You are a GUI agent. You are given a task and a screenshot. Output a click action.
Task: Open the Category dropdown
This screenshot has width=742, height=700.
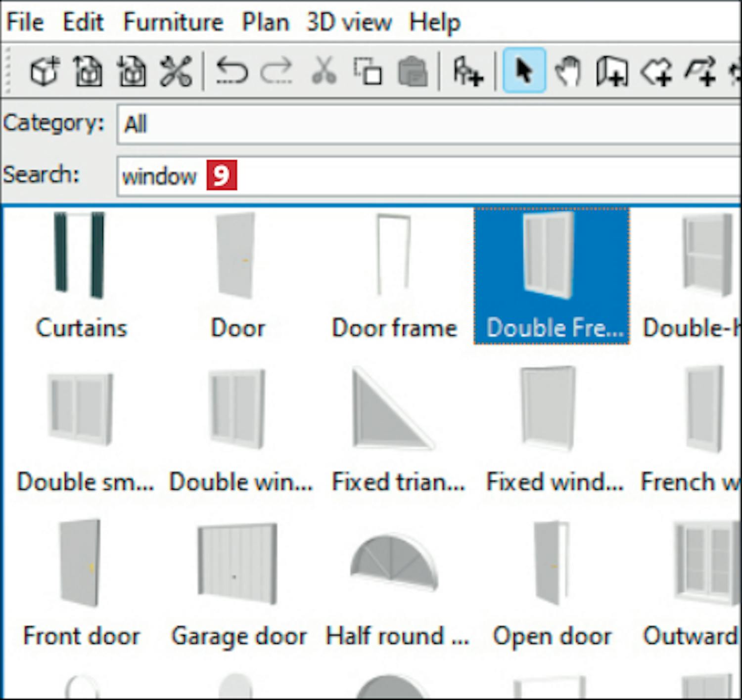pos(428,124)
